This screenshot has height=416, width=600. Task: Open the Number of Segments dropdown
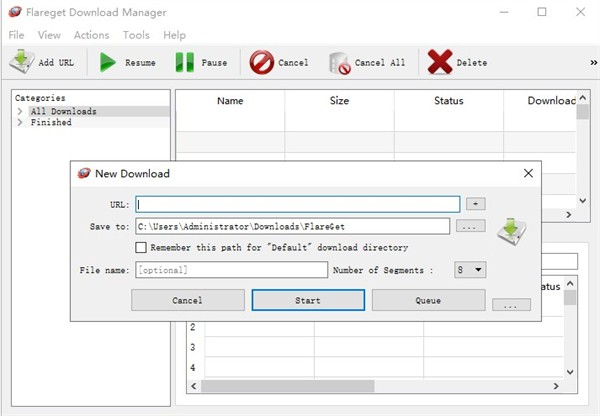coord(470,269)
